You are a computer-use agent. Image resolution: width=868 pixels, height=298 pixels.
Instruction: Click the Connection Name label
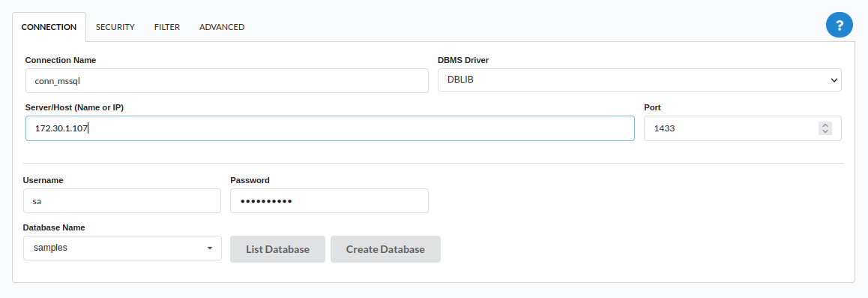60,60
